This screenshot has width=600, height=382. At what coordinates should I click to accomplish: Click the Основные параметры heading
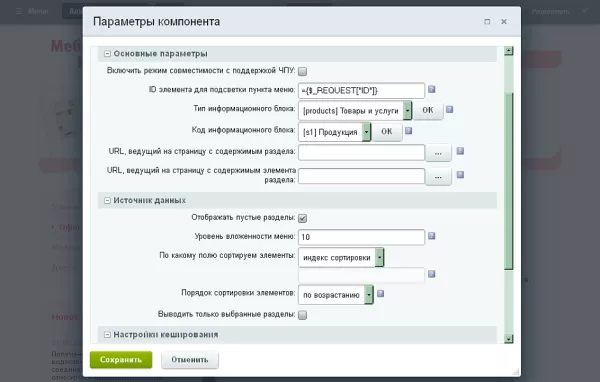(x=160, y=54)
